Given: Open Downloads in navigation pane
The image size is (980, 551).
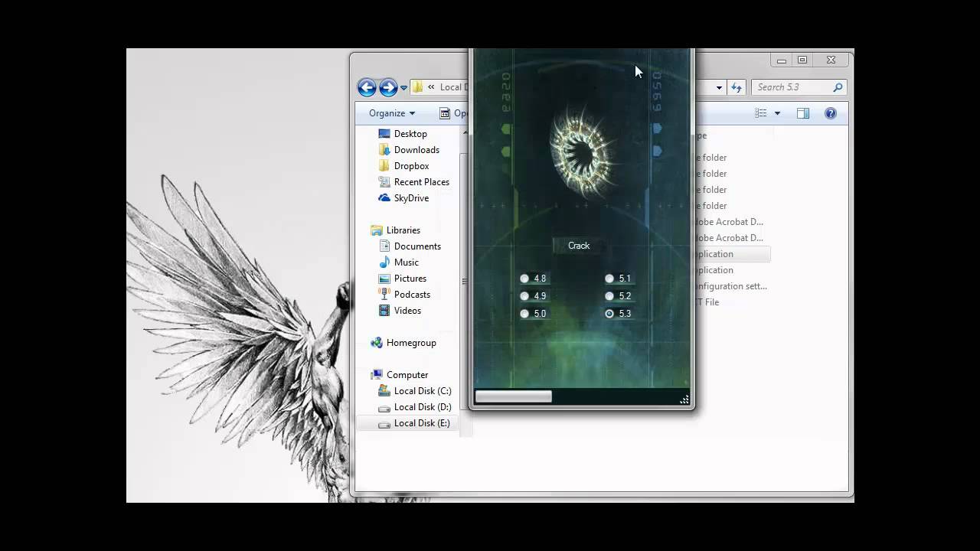Looking at the screenshot, I should pos(416,150).
